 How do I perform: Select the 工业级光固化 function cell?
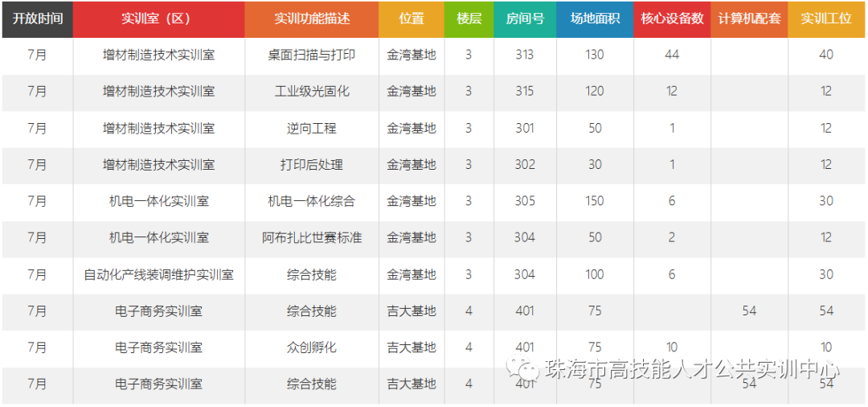tap(312, 92)
